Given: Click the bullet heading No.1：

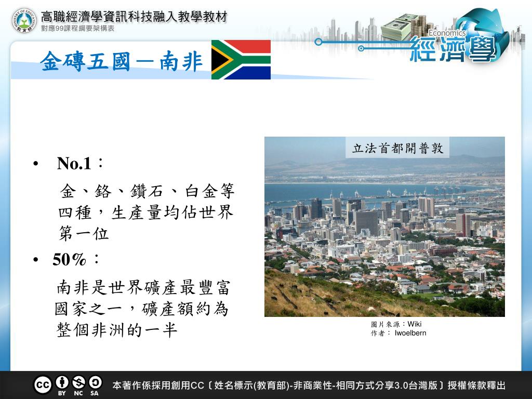Looking at the screenshot, I should pyautogui.click(x=81, y=163).
